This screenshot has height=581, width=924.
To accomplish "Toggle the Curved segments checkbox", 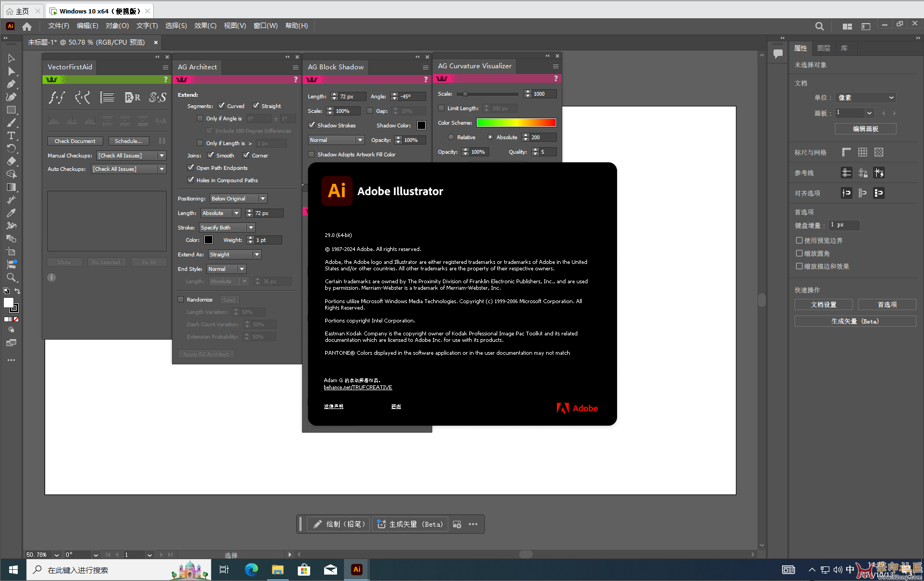I will (x=221, y=106).
